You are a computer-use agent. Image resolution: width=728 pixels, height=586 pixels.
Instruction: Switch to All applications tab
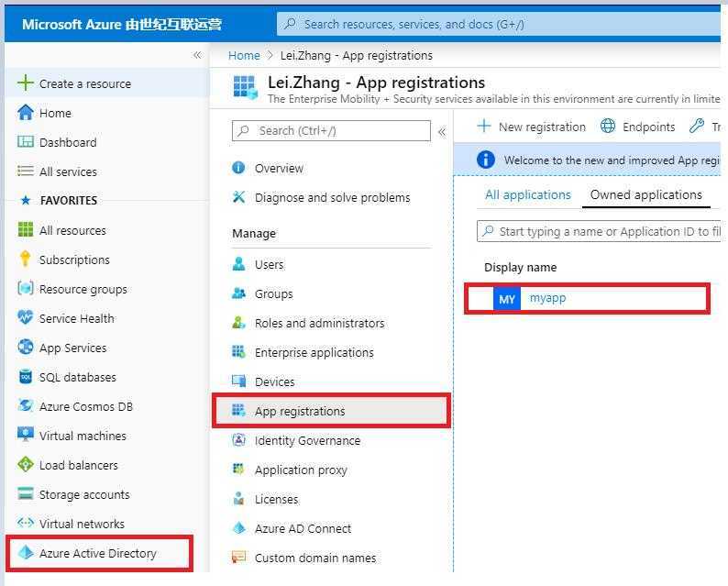527,194
